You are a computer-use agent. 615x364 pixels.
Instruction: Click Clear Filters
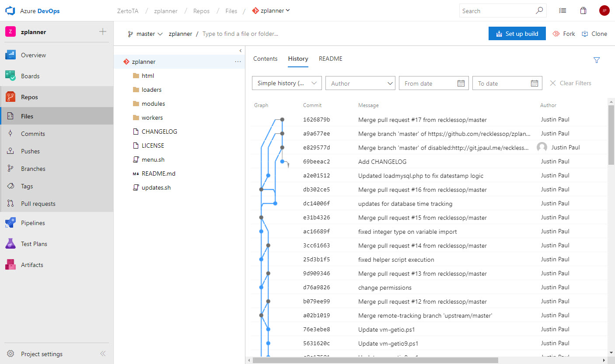point(570,83)
